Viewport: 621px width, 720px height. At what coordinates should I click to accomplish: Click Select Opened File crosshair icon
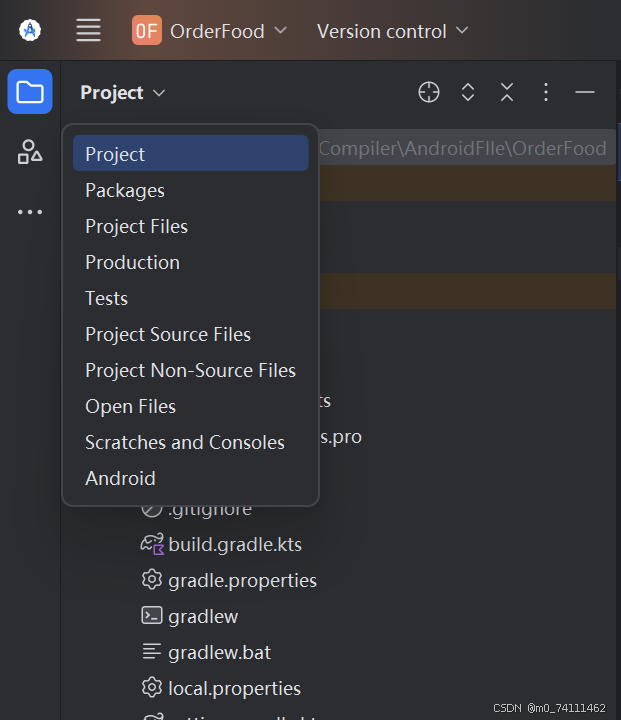tap(429, 92)
